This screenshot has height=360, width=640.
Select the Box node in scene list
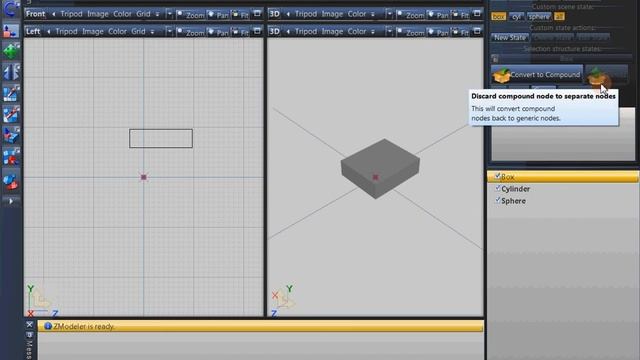563,177
